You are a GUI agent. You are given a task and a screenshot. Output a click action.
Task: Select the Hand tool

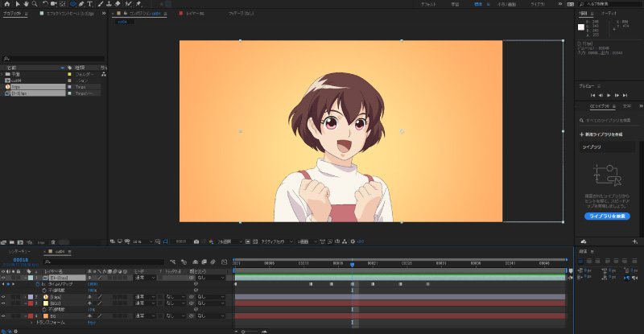coord(26,4)
